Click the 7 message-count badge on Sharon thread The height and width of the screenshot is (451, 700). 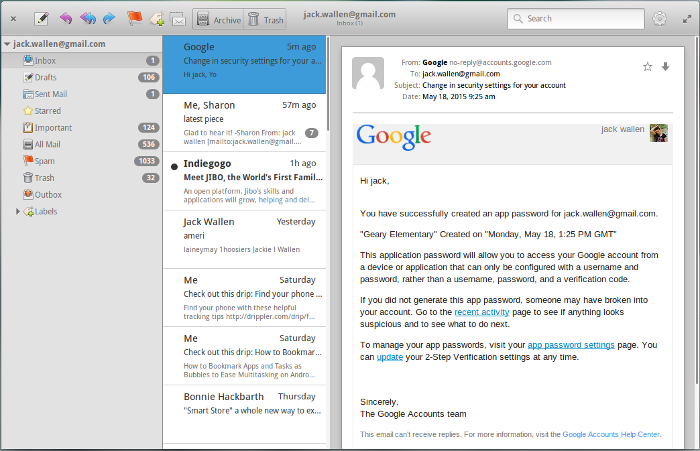coord(312,133)
